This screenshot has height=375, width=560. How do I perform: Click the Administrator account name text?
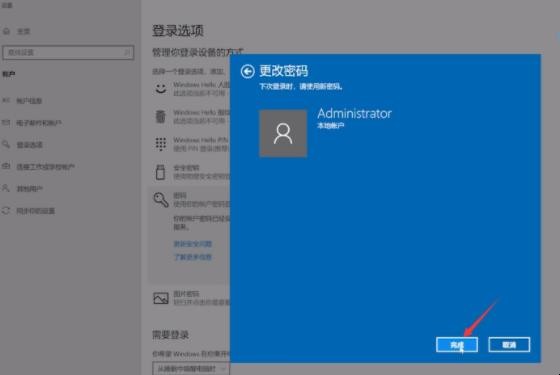[354, 114]
